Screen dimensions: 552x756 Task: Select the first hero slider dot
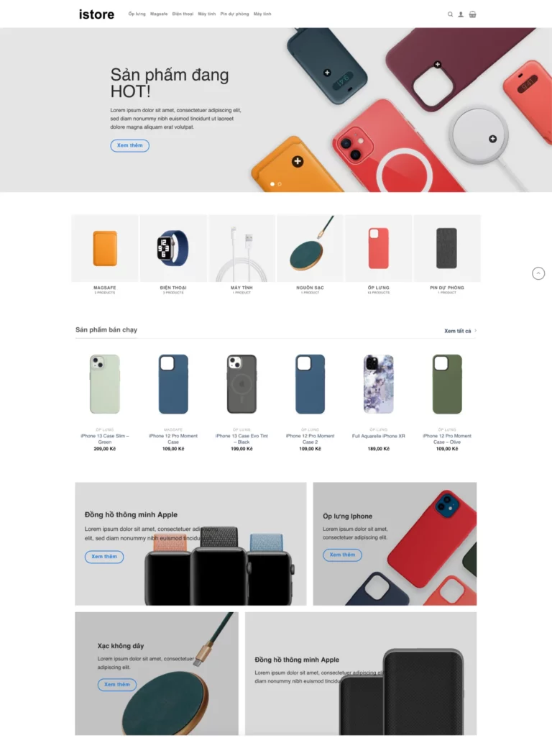pos(272,184)
